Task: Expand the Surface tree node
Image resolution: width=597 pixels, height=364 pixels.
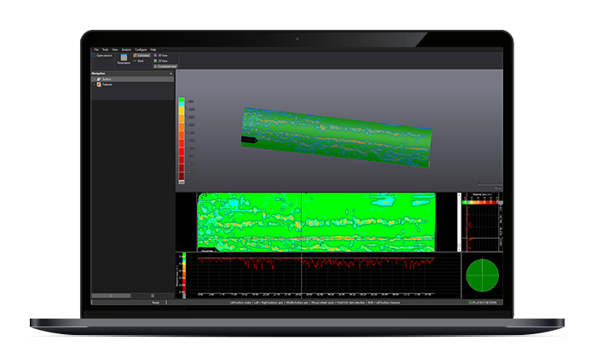Action: [95, 79]
